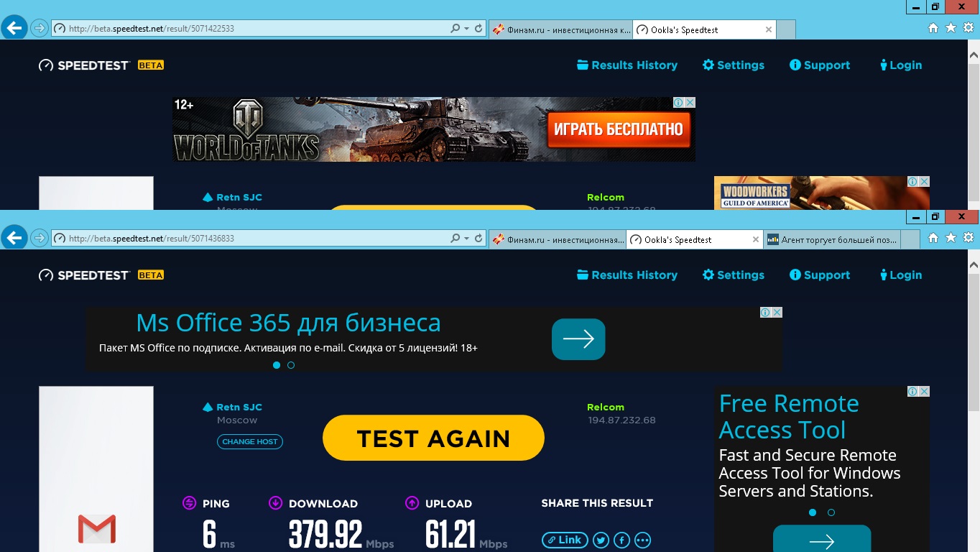Select second carousel dot in Ms Office ad
This screenshot has height=552, width=980.
pos(291,365)
